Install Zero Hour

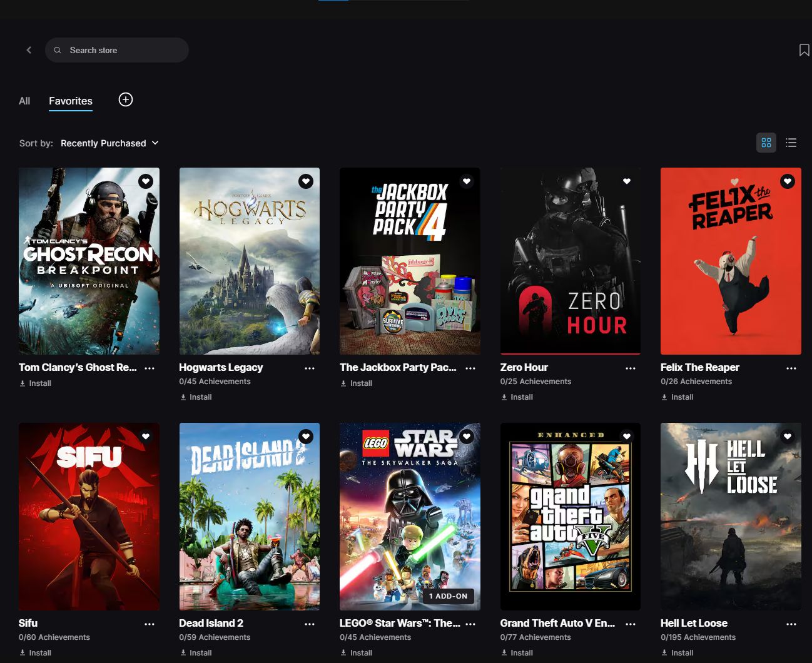tap(517, 397)
